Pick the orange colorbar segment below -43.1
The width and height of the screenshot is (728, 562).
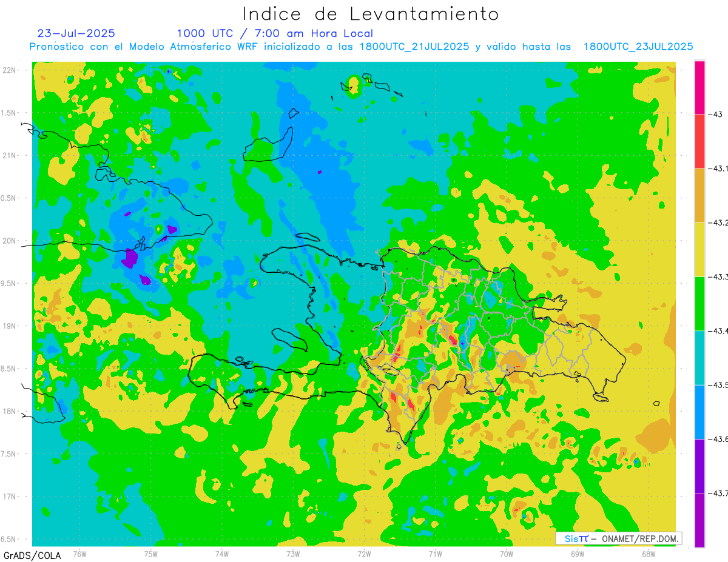coord(699,195)
